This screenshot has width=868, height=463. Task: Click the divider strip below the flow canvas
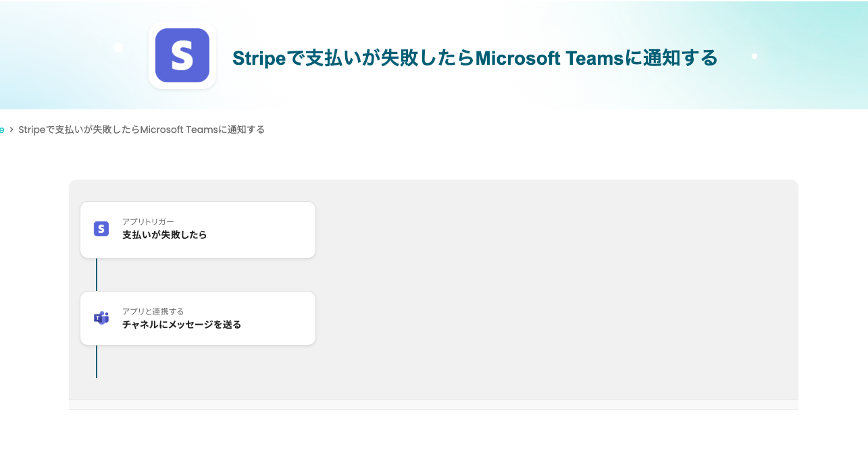coord(434,405)
